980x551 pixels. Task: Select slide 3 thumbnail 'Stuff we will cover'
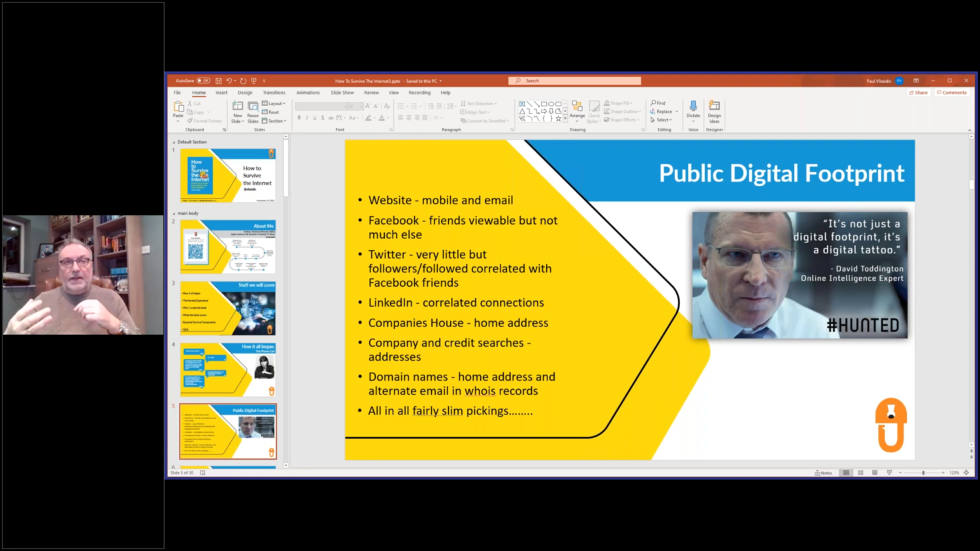[228, 309]
